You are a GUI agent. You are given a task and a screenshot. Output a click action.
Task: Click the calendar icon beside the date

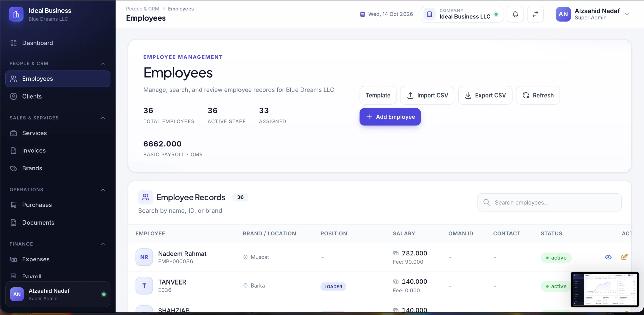coord(362,14)
